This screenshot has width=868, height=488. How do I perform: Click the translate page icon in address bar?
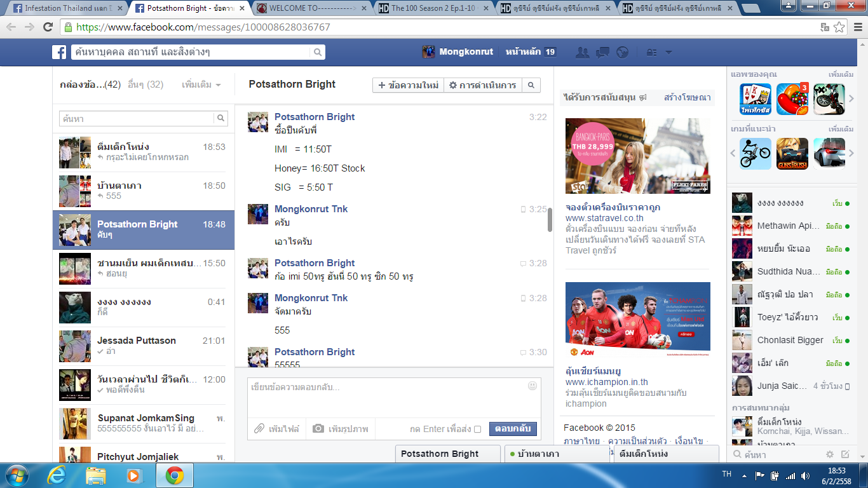point(825,27)
